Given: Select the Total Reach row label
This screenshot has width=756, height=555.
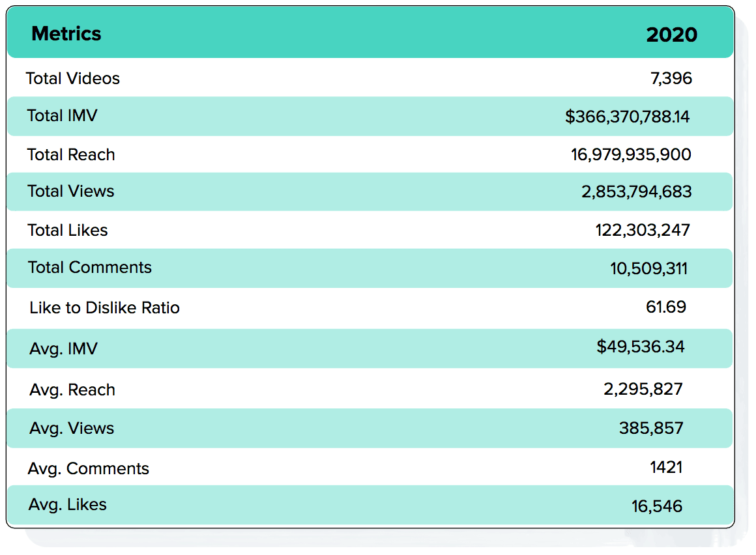Looking at the screenshot, I should point(71,155).
